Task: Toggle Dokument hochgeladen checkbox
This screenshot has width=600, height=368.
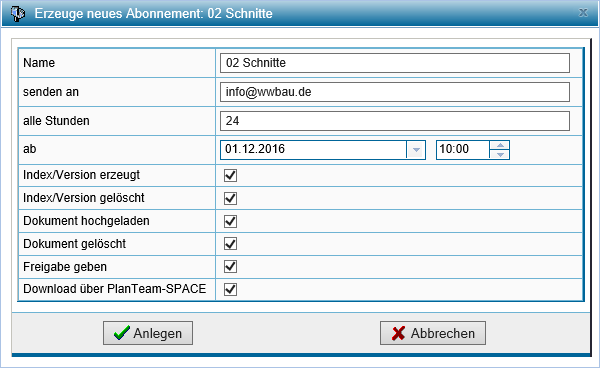Action: (x=230, y=221)
